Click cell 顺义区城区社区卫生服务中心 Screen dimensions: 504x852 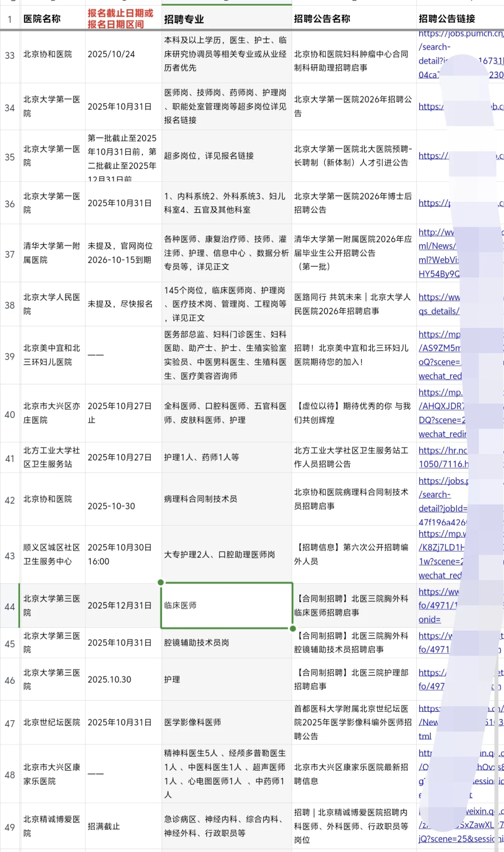[52, 554]
